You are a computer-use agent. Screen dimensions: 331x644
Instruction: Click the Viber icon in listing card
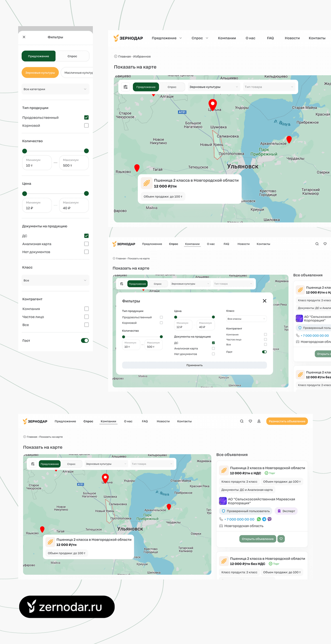(270, 519)
